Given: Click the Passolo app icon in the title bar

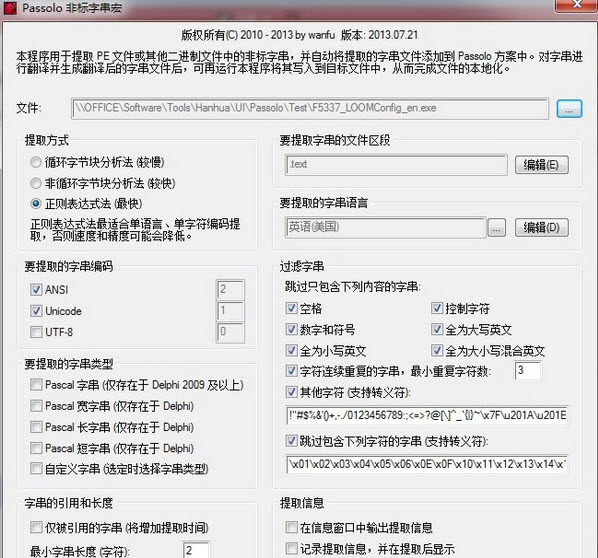Looking at the screenshot, I should point(10,8).
